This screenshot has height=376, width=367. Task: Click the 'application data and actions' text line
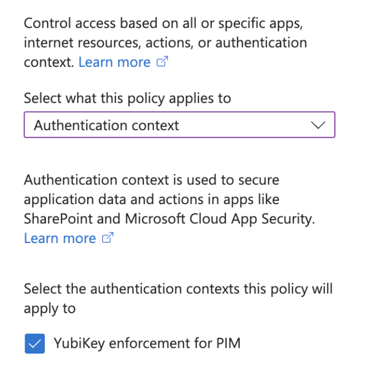[x=152, y=200]
